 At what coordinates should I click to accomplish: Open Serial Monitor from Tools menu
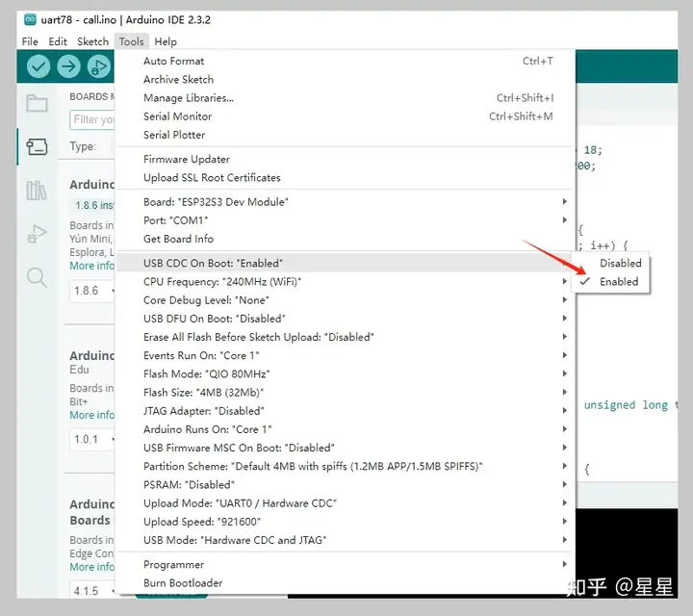346,116
